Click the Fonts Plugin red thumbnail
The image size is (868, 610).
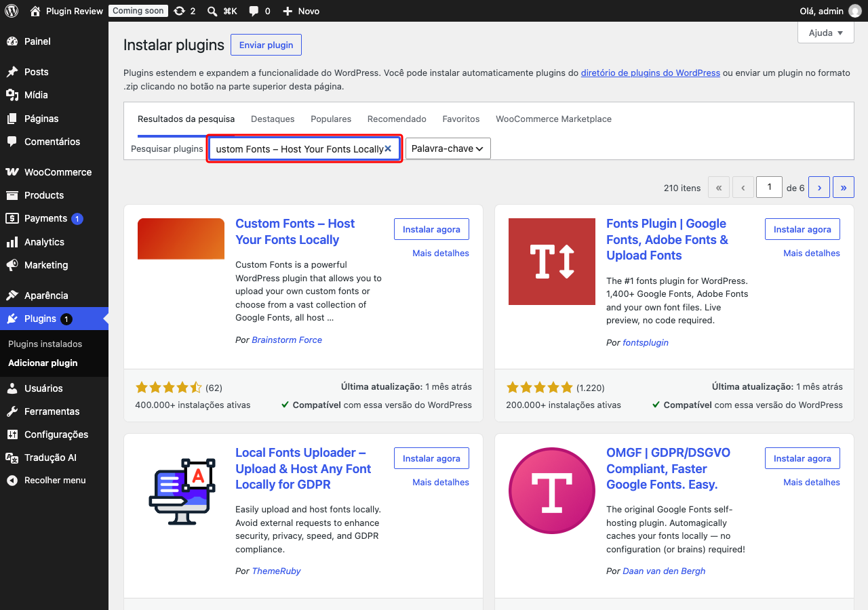point(552,262)
